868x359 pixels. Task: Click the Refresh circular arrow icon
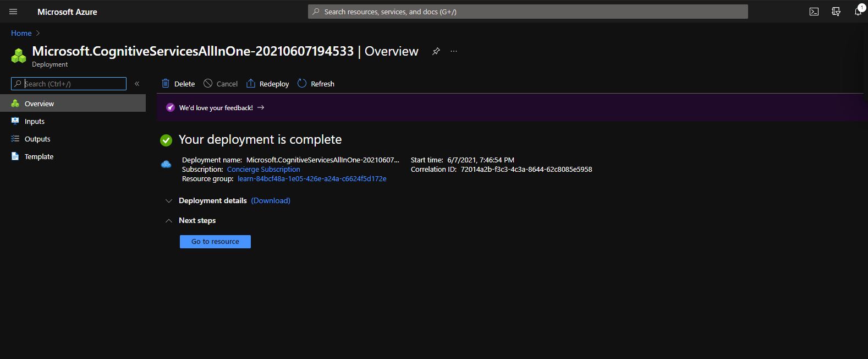pyautogui.click(x=302, y=83)
